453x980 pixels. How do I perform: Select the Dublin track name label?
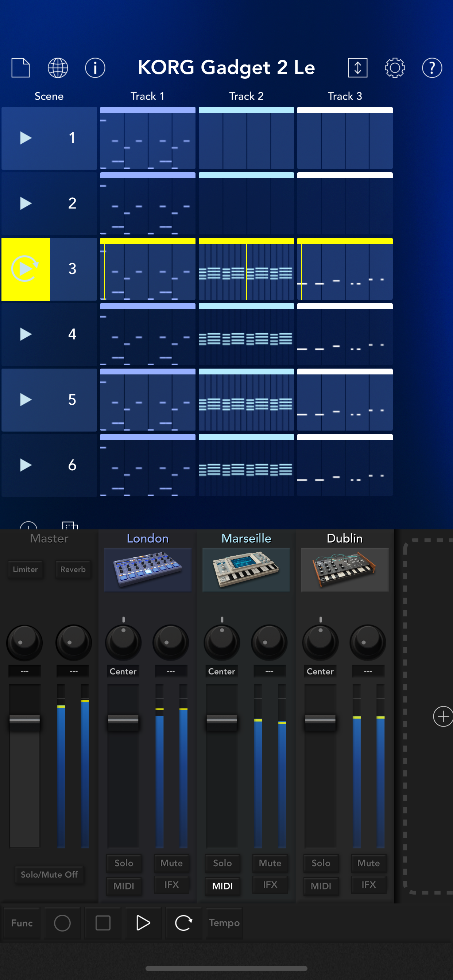pos(345,538)
